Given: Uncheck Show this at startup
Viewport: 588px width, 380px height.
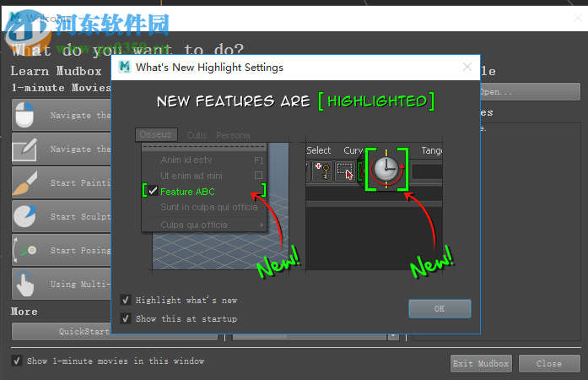Looking at the screenshot, I should pyautogui.click(x=126, y=319).
